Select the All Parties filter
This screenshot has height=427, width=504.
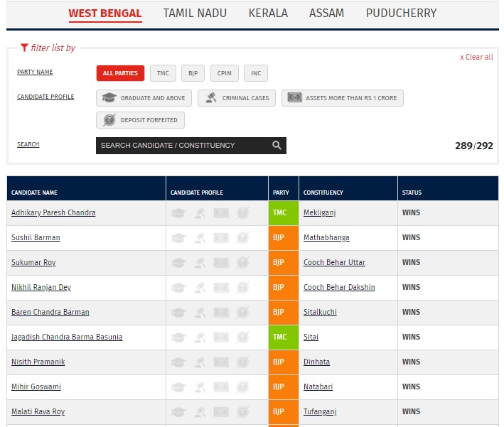click(x=120, y=73)
